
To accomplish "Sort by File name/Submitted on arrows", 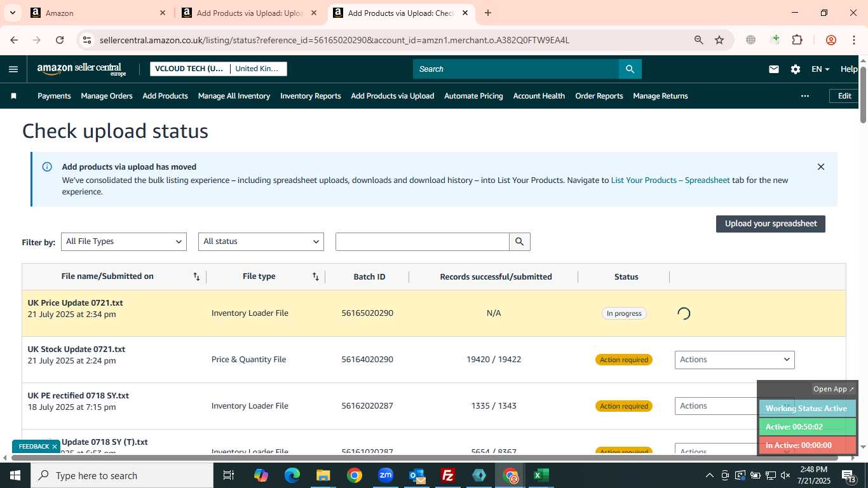I will 196,276.
